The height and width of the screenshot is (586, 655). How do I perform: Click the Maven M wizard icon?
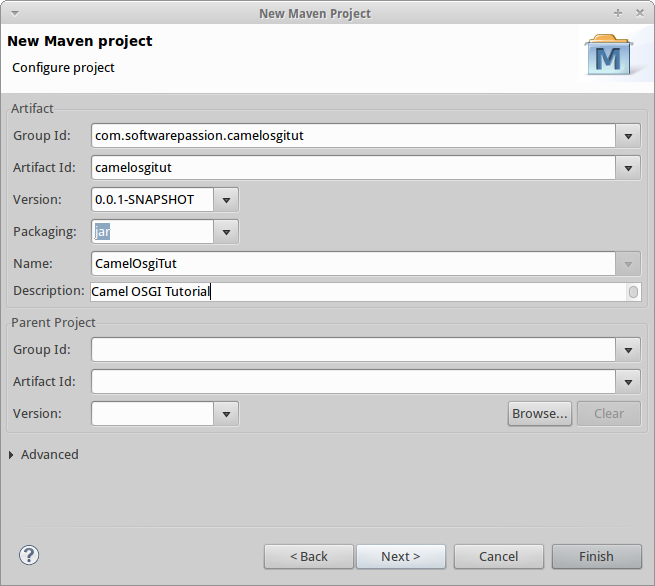[x=608, y=55]
